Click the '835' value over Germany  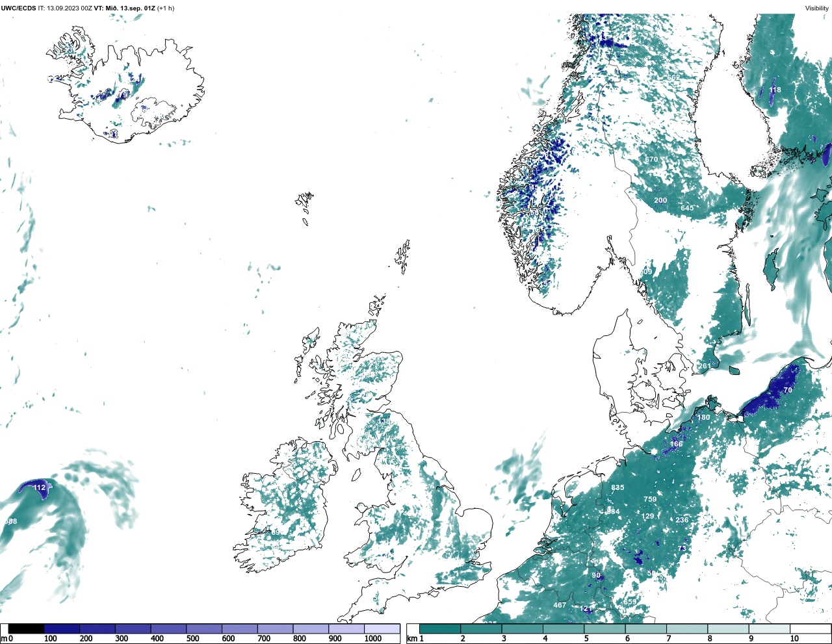[x=617, y=487]
